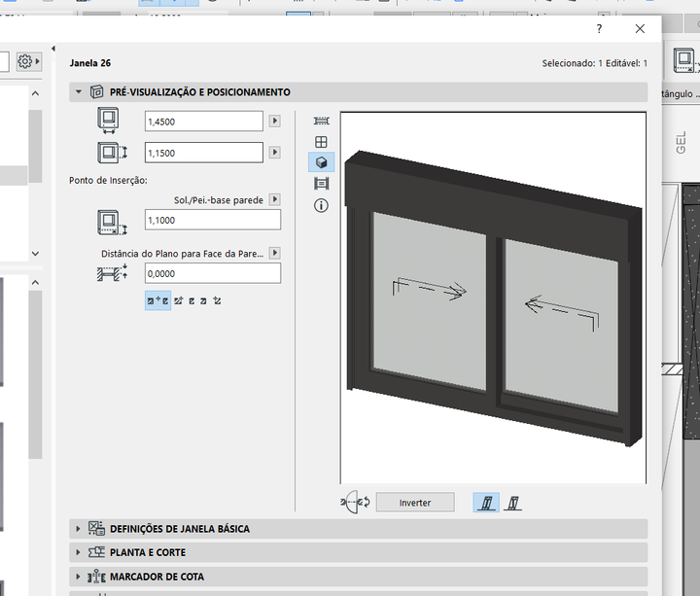700x596 pixels.
Task: Select the highlighted center anchor point button
Action: pos(157,300)
